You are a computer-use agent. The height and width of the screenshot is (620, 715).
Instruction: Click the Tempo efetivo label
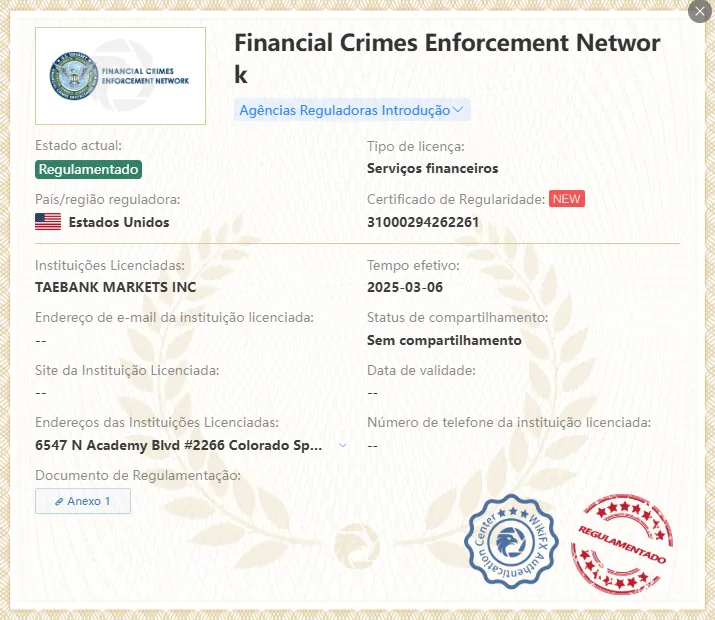pyautogui.click(x=413, y=265)
